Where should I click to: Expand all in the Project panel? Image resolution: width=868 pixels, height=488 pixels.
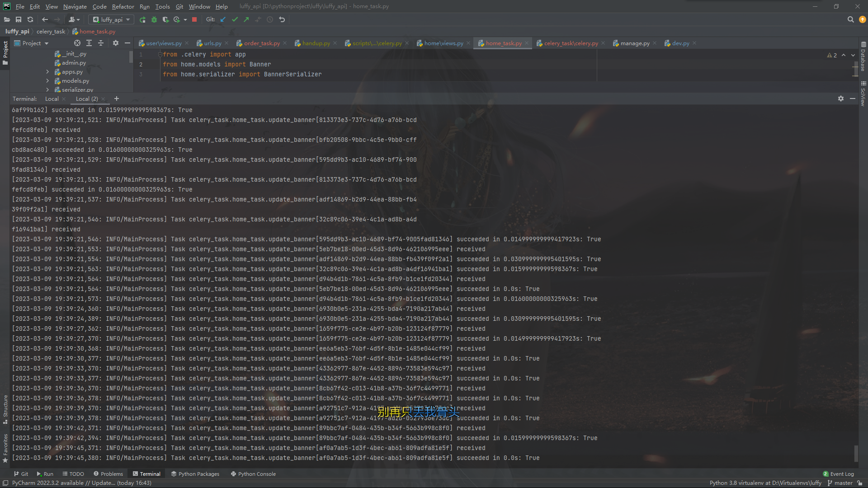tap(89, 43)
